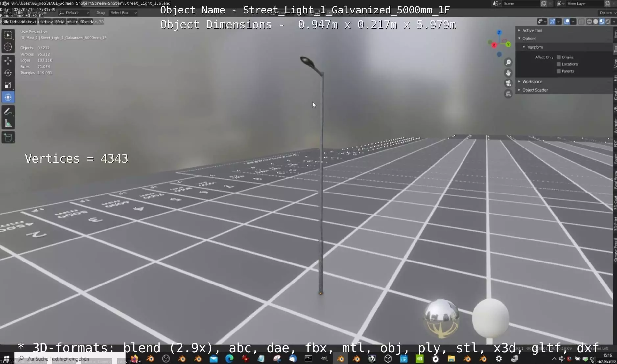Open gizmo settings dropdown arrow

click(x=558, y=22)
